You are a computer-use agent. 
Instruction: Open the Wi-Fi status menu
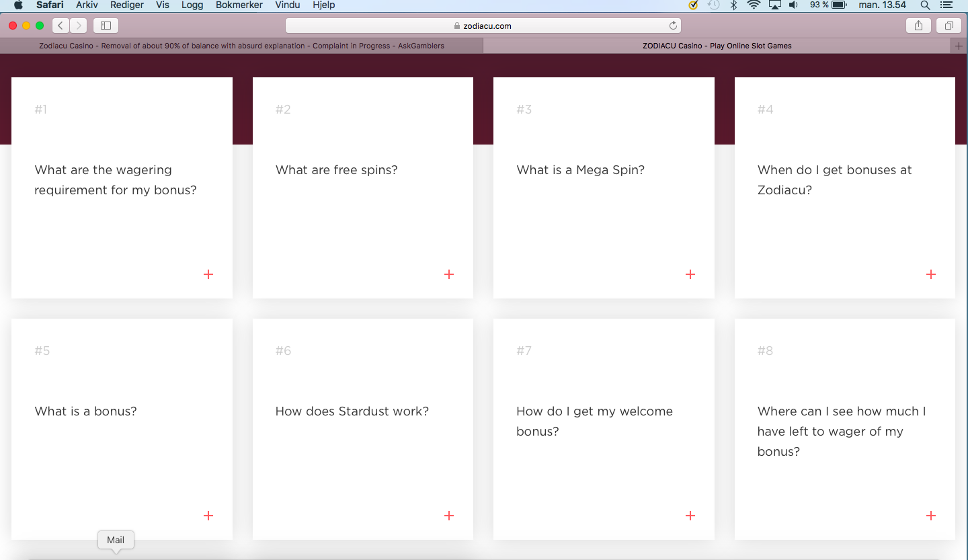(754, 5)
